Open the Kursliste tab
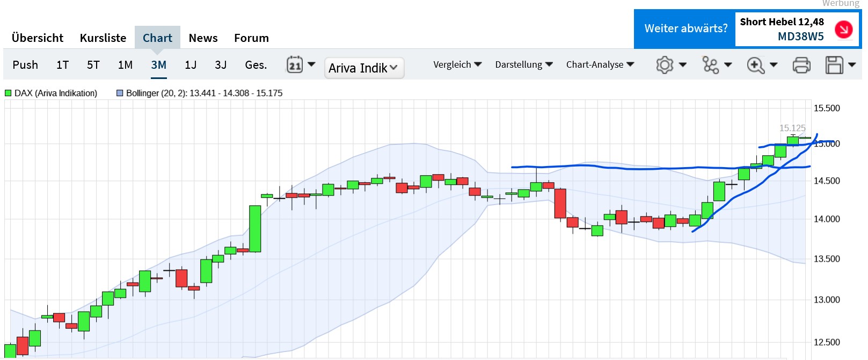 point(103,38)
